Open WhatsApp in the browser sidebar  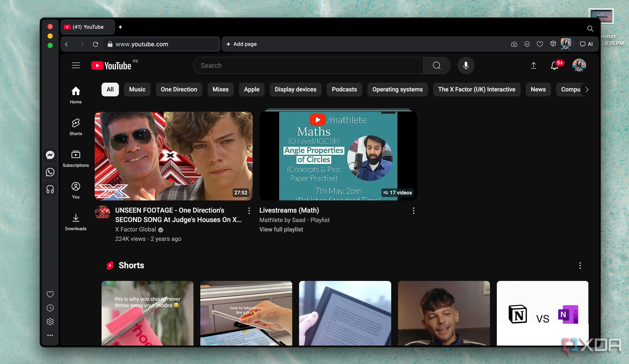coord(50,172)
